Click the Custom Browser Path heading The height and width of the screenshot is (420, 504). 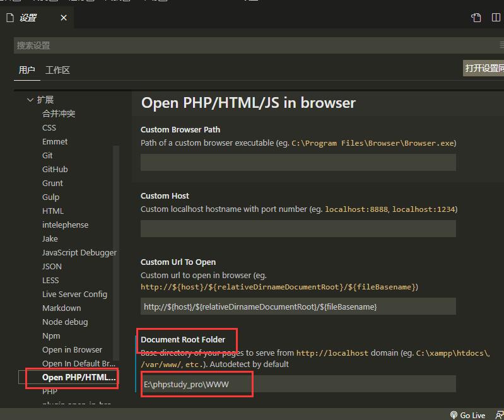[180, 129]
